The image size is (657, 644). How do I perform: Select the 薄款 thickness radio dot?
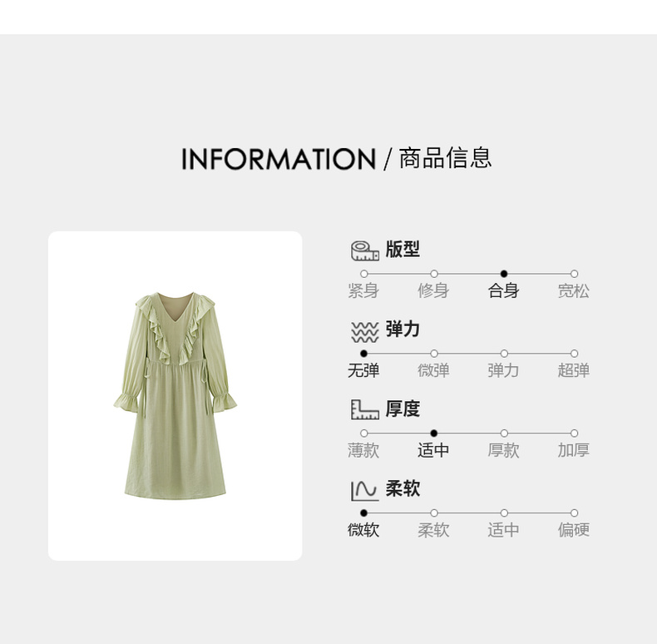point(363,433)
